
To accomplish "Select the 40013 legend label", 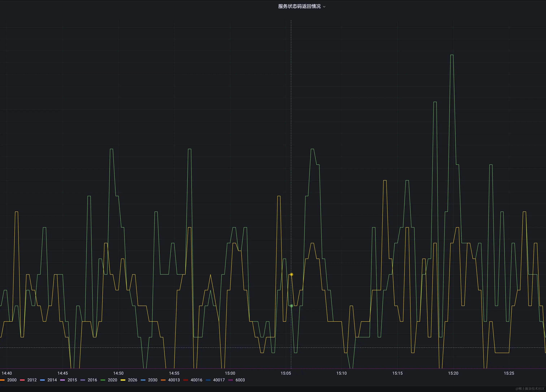I will [x=174, y=380].
